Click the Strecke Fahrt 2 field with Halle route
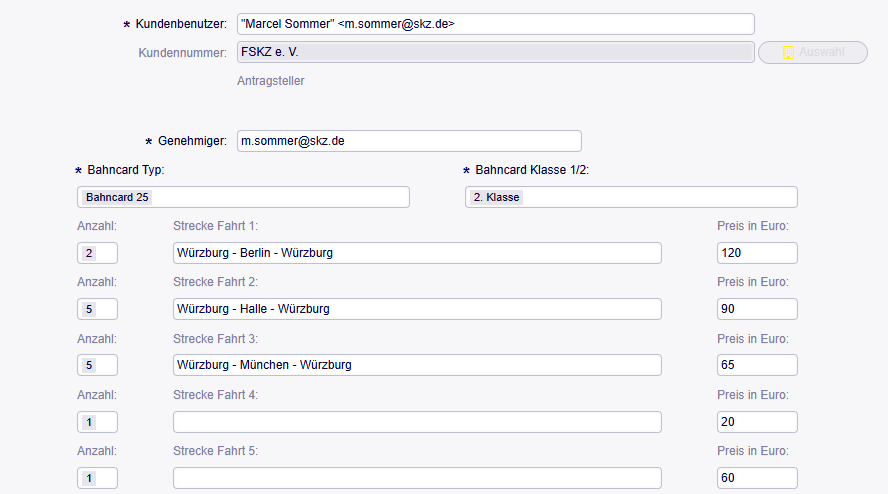This screenshot has width=888, height=494. click(x=417, y=309)
